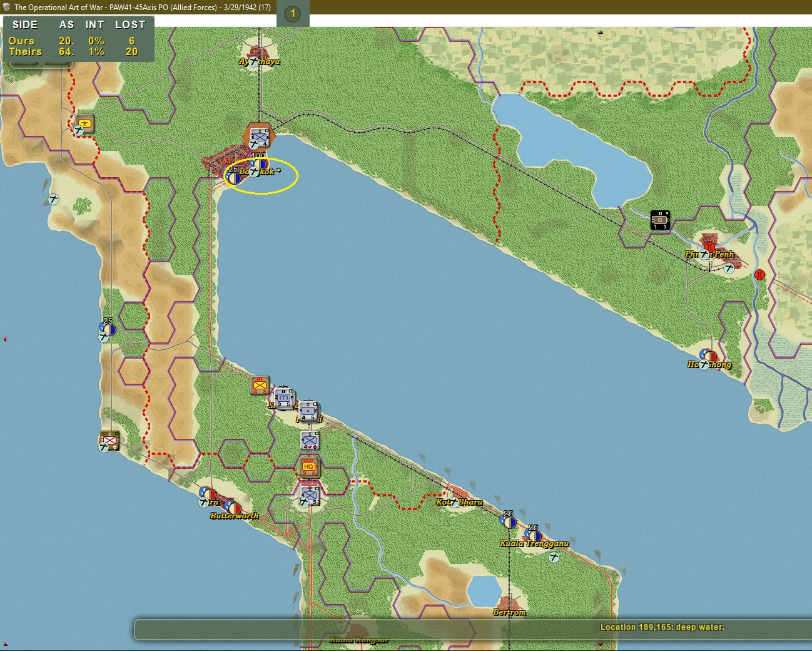Select the red infantry counter on the southwest coast
The image size is (812, 651).
(x=109, y=440)
